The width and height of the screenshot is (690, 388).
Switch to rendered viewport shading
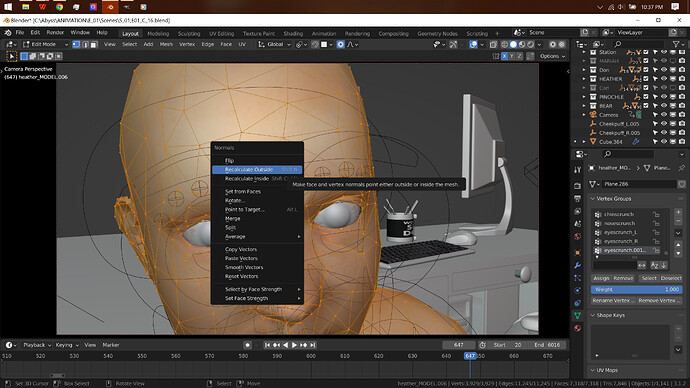(531, 44)
